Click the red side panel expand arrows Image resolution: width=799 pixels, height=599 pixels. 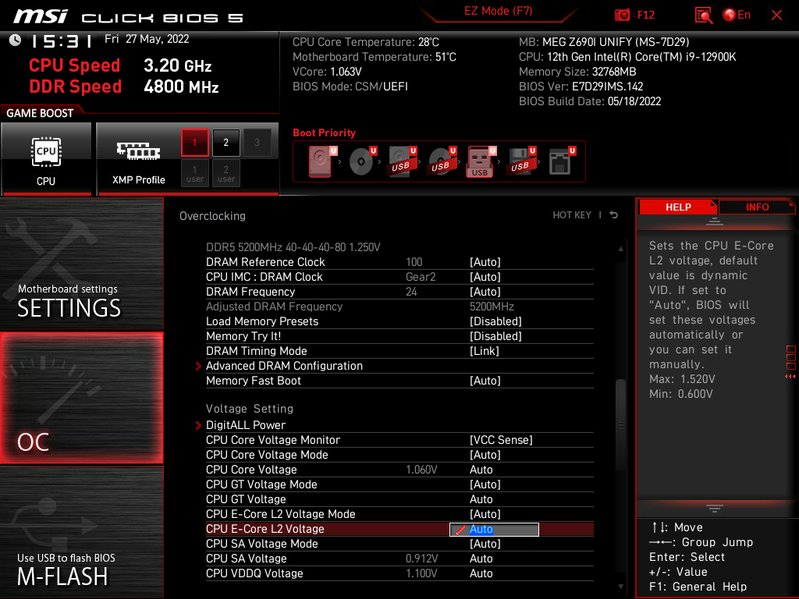[x=790, y=376]
